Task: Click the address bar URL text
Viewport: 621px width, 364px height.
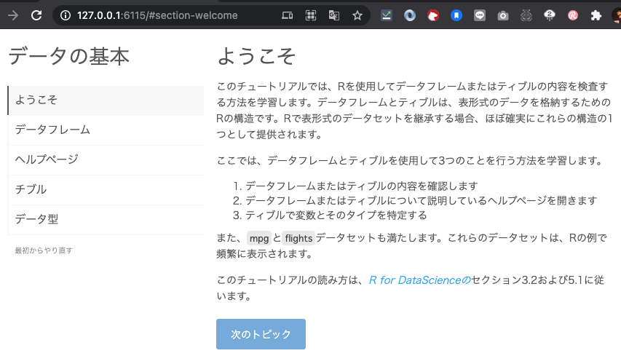Action: pyautogui.click(x=157, y=15)
